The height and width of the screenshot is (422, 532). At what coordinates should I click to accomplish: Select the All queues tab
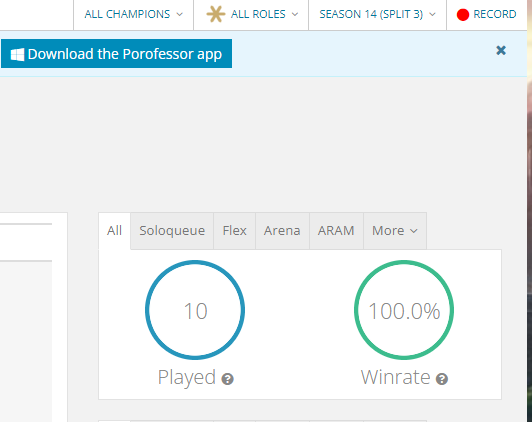pyautogui.click(x=114, y=231)
